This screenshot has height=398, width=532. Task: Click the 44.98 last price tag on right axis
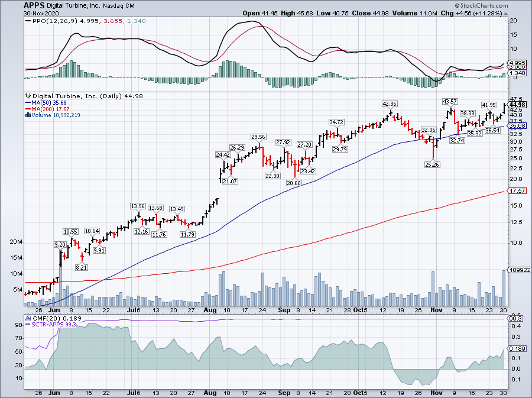coord(517,105)
